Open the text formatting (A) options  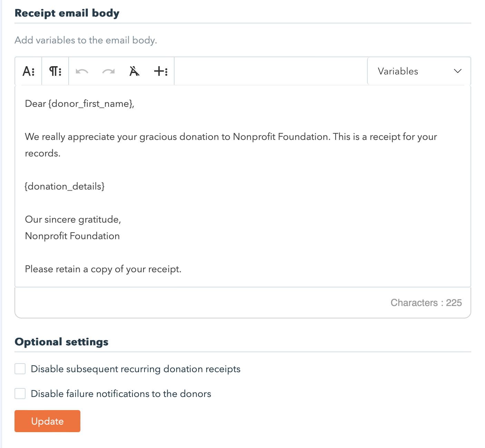tap(28, 71)
